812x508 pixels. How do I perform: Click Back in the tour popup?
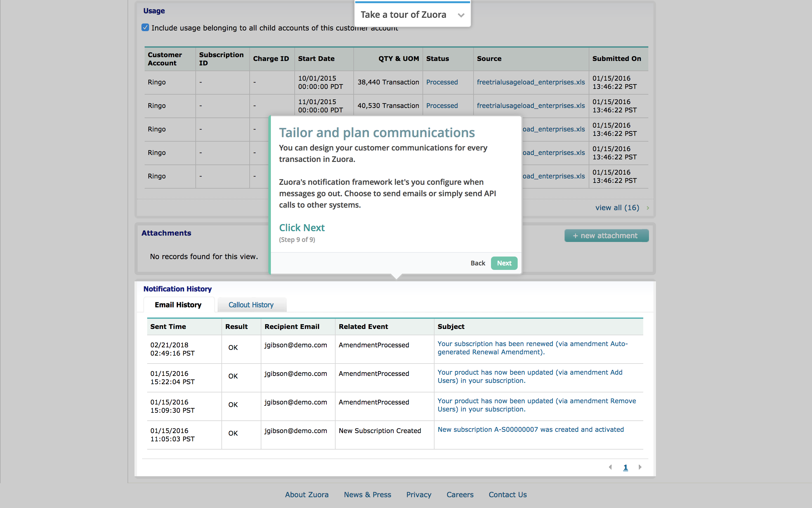477,263
